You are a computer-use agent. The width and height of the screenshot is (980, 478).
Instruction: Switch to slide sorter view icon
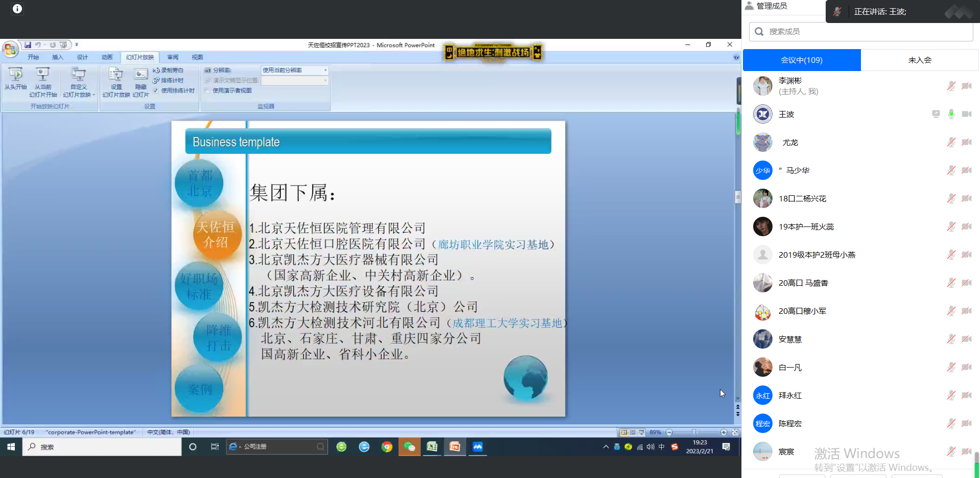(x=633, y=433)
